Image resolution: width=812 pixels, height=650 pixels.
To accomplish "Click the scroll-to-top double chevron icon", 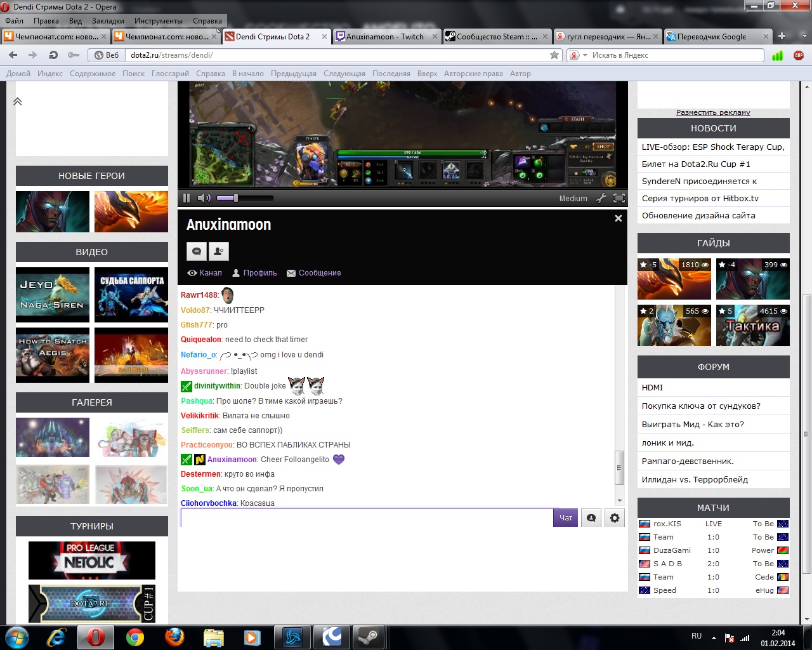I will tap(18, 102).
